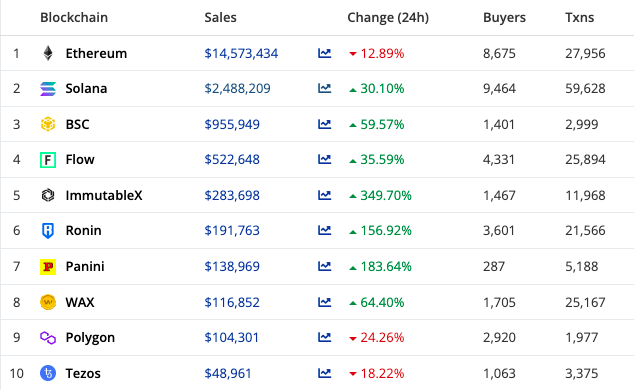Sort by the Buyers column header
The width and height of the screenshot is (634, 390).
coord(505,17)
